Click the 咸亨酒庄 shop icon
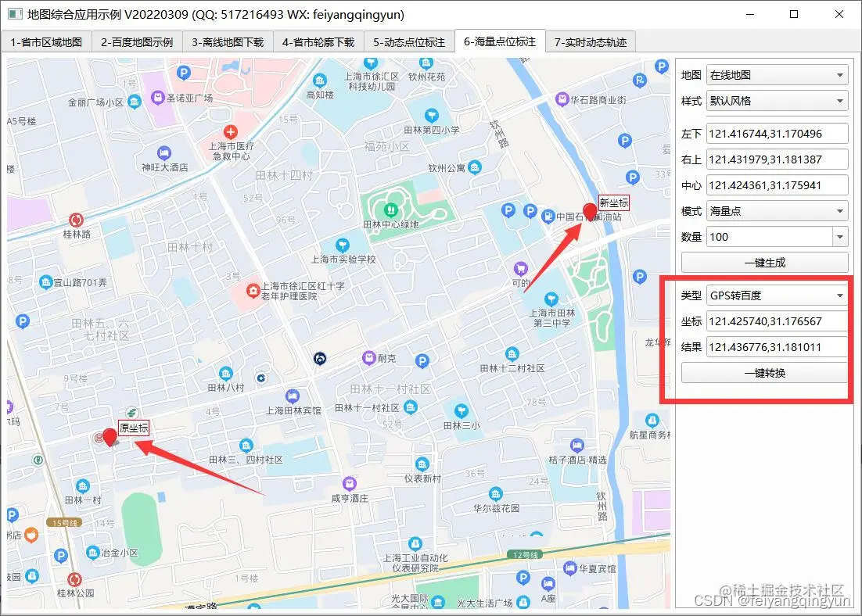Image resolution: width=862 pixels, height=616 pixels. tap(349, 484)
